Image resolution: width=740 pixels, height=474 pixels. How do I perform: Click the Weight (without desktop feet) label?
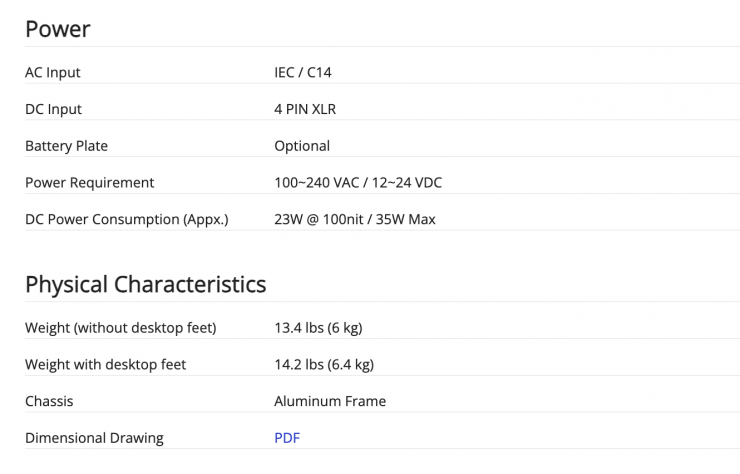tap(120, 328)
